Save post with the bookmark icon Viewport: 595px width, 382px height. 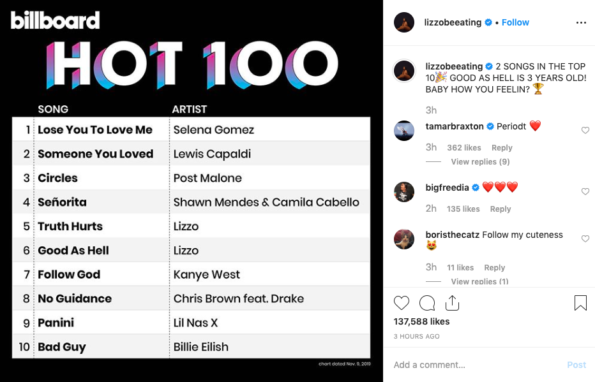coord(580,303)
